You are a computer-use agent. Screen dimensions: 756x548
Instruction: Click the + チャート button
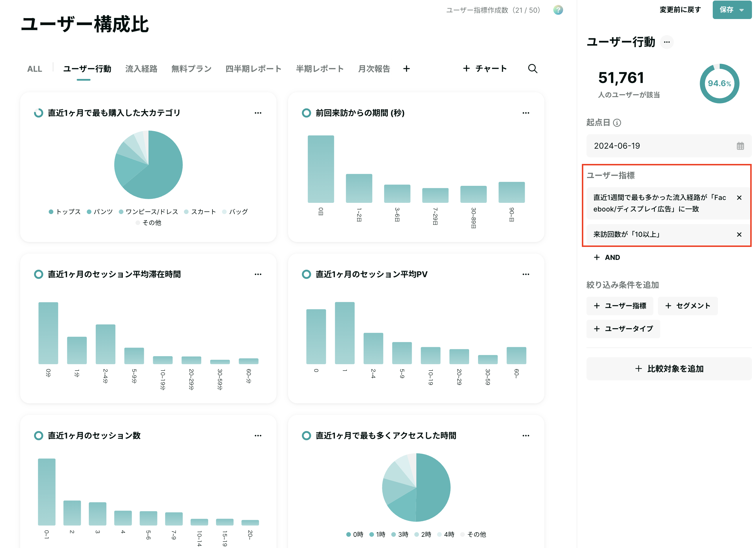[485, 69]
